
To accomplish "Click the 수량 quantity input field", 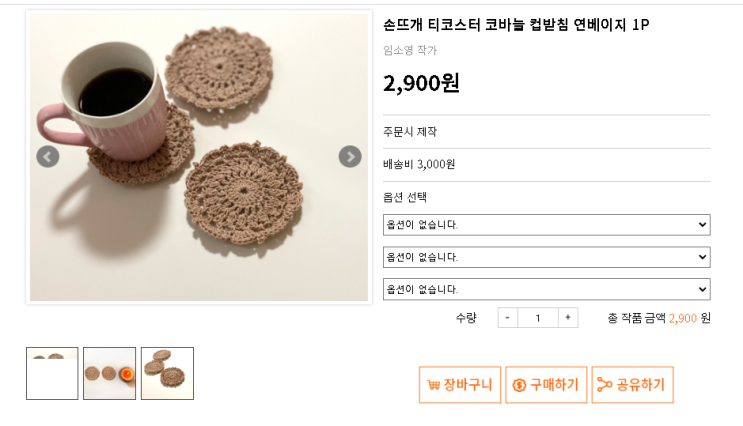I will pyautogui.click(x=538, y=318).
